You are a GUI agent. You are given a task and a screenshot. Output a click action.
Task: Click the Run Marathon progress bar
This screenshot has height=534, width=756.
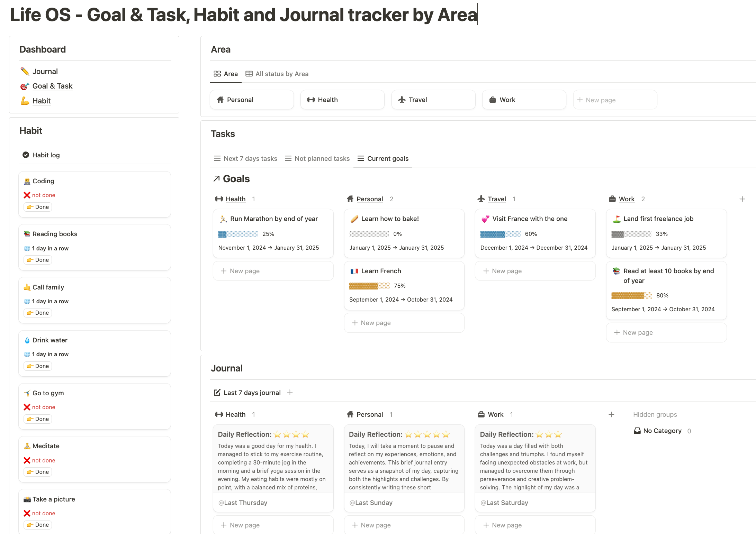click(237, 234)
